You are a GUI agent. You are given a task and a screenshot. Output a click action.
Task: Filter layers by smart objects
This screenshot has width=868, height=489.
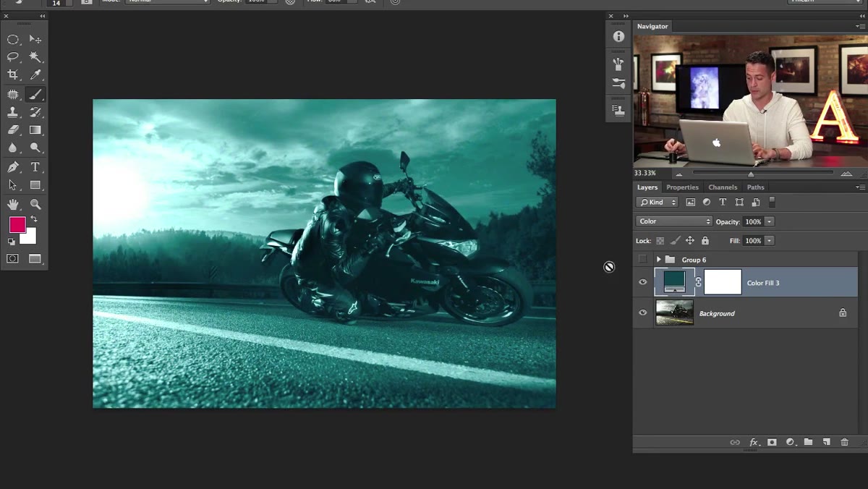point(756,203)
